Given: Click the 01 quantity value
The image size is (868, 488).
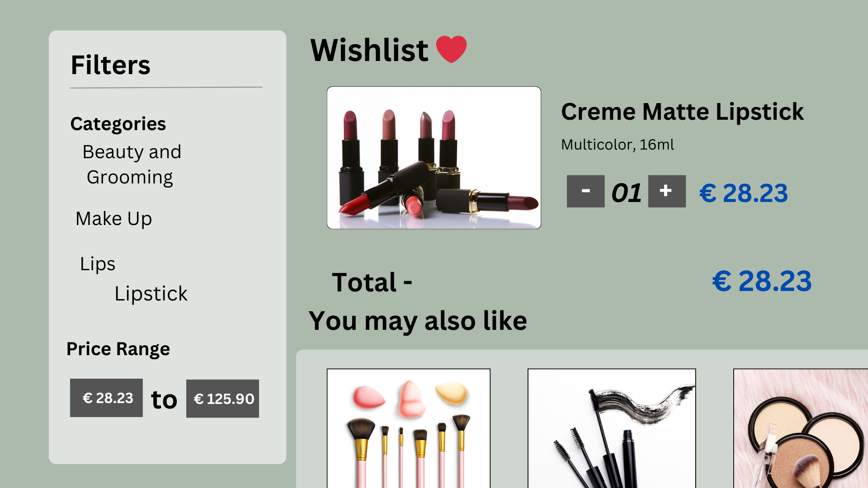Looking at the screenshot, I should click(626, 193).
